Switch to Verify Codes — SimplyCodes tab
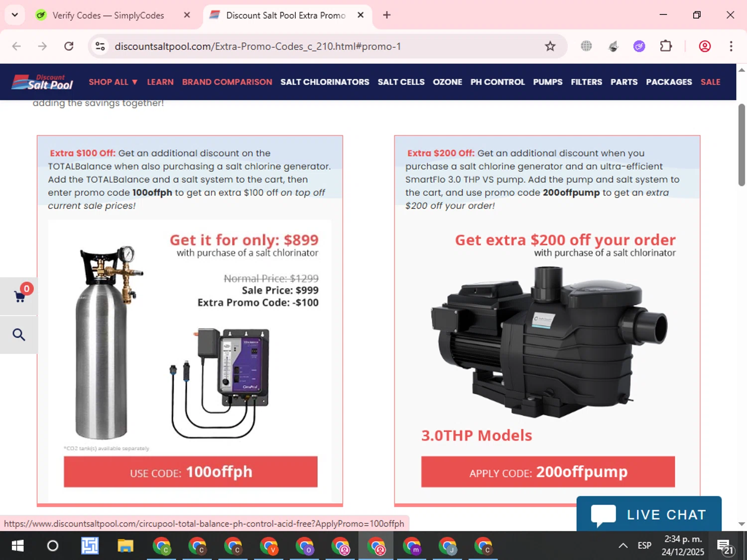 point(108,15)
